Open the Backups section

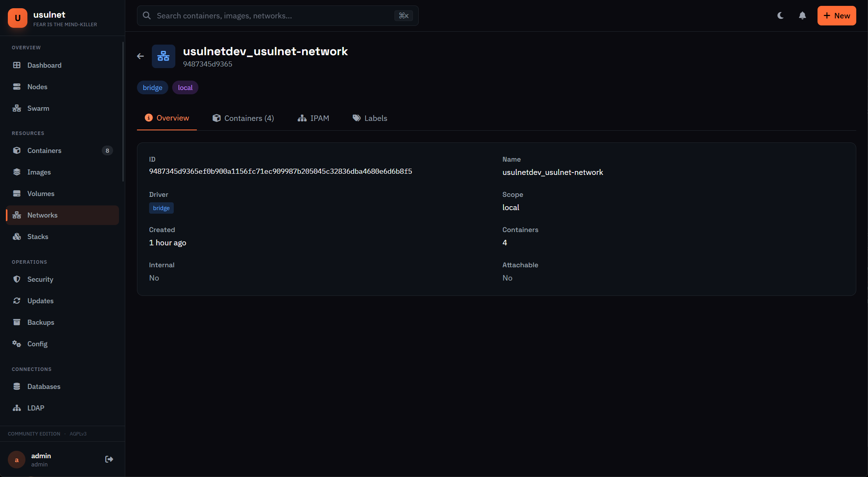41,322
